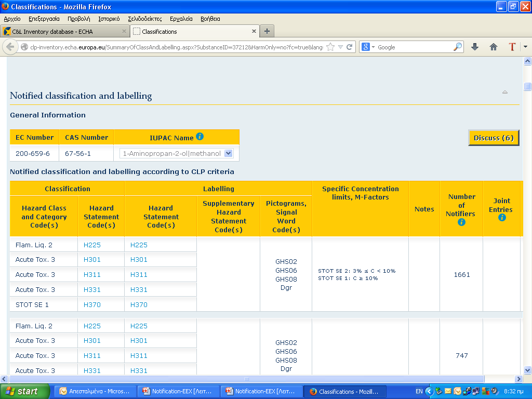Viewport: 532px width, 399px height.
Task: Click the browser Back arrow button
Action: tap(10, 47)
